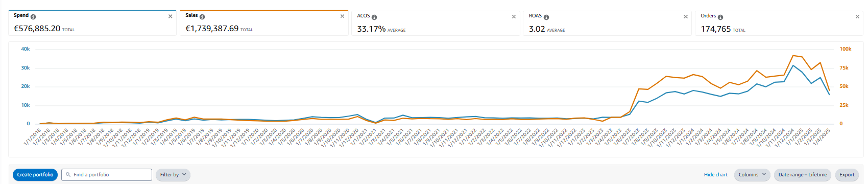868x184 pixels.
Task: Click the €1,739,387.69 sales total
Action: pyautogui.click(x=212, y=29)
